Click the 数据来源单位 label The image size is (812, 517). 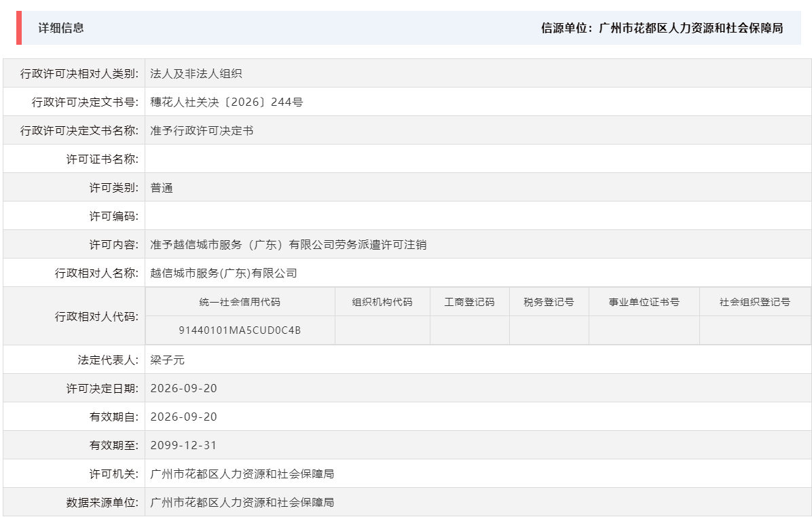(103, 502)
